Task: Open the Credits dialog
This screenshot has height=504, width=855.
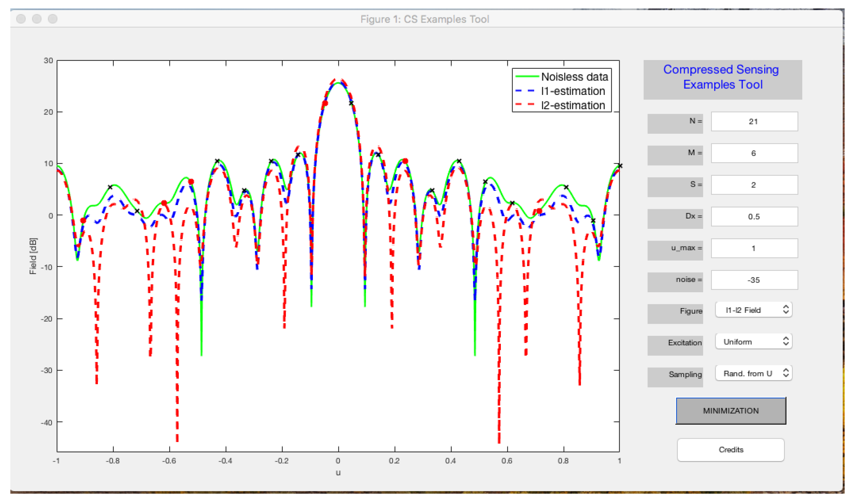Action: pos(731,450)
